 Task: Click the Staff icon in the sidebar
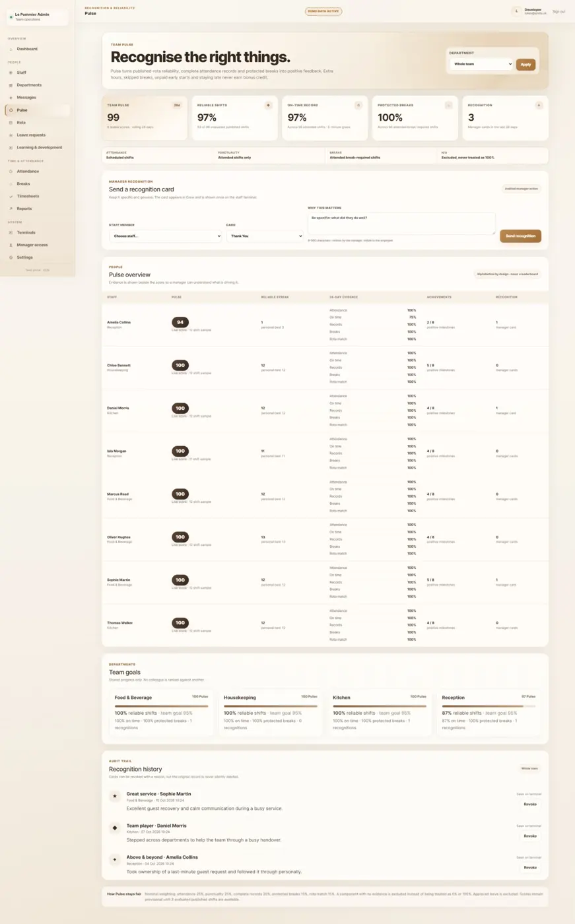tap(11, 73)
